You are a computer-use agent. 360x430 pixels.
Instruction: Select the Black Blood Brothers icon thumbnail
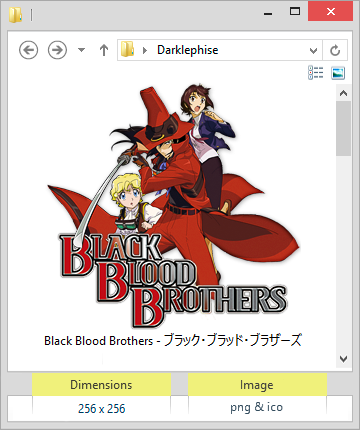[x=173, y=207]
